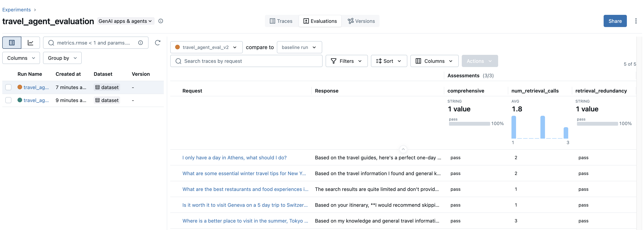Click the info icon inside the metrics search field
This screenshot has width=644, height=230.
pyautogui.click(x=141, y=42)
